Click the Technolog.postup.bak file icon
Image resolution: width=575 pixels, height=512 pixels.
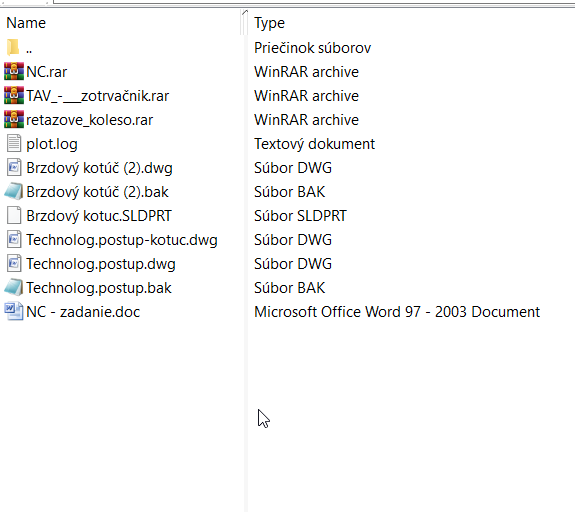(14, 288)
